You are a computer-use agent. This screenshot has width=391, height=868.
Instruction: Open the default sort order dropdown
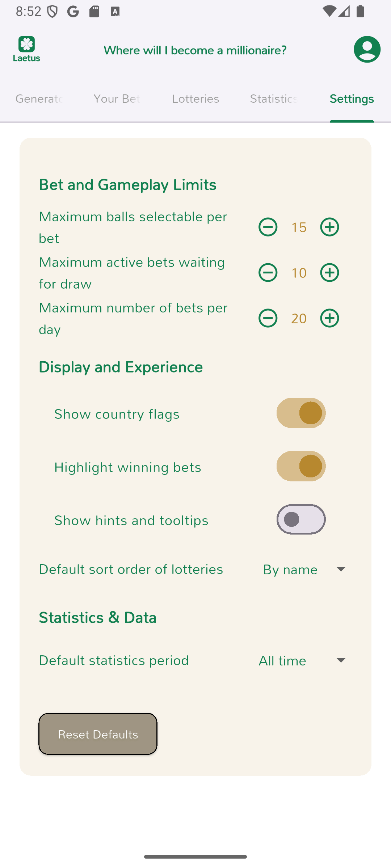point(307,570)
